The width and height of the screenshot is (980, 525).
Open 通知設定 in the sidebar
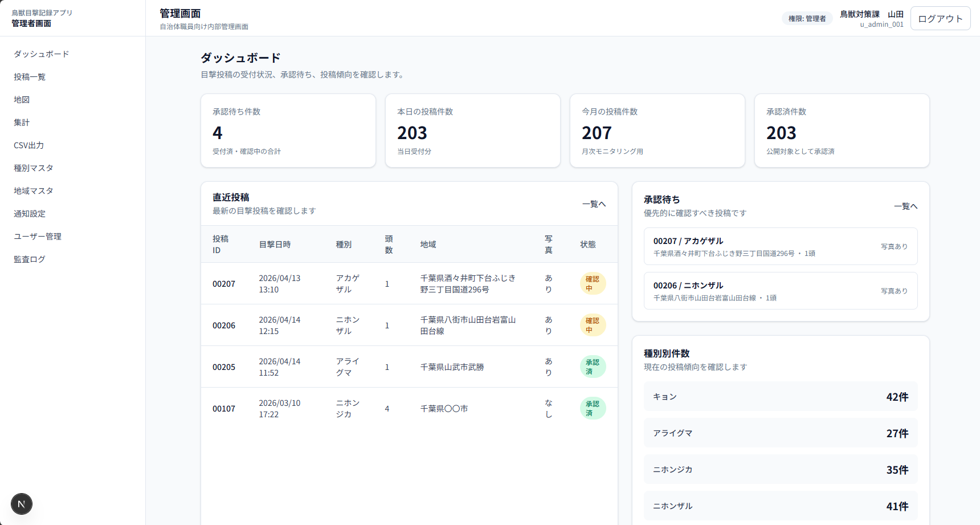click(x=30, y=214)
